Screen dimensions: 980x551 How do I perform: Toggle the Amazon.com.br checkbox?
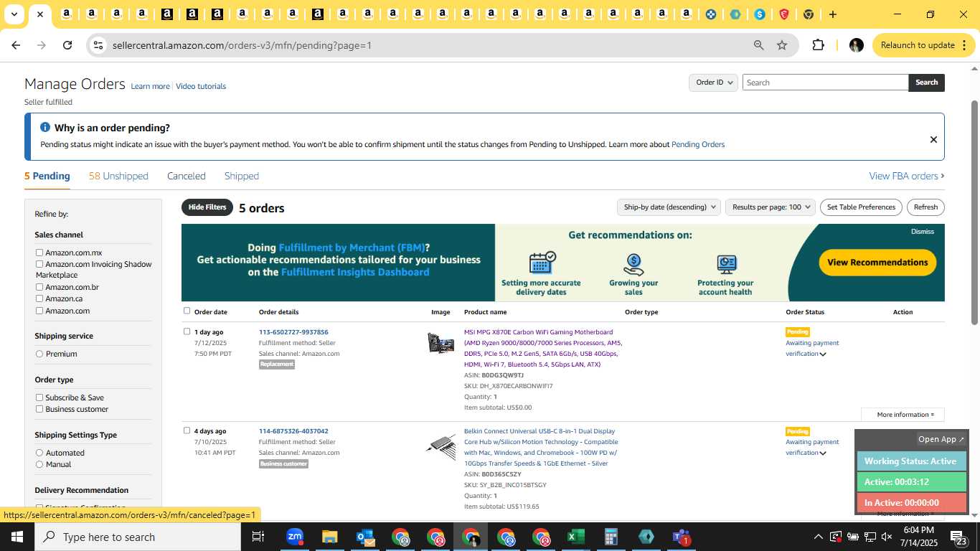(x=39, y=287)
